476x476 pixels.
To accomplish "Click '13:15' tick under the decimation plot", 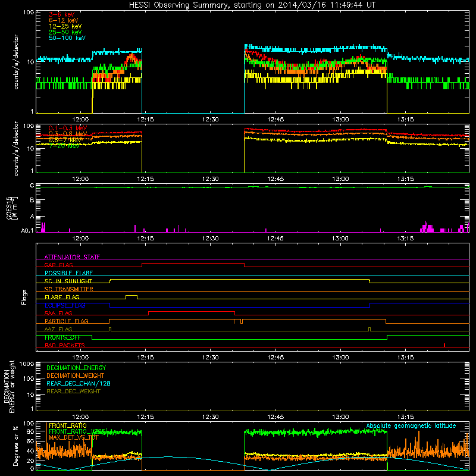I will point(406,417).
